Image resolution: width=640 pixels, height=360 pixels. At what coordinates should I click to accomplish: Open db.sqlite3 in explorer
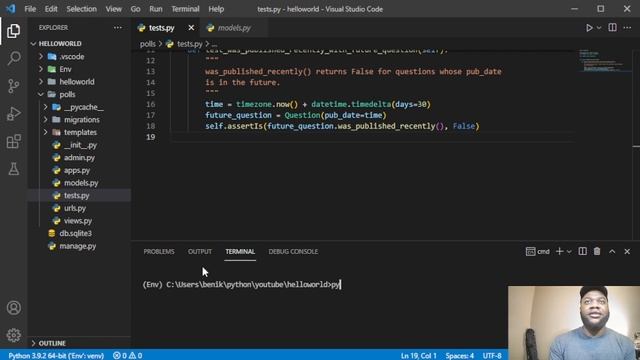[x=76, y=233]
